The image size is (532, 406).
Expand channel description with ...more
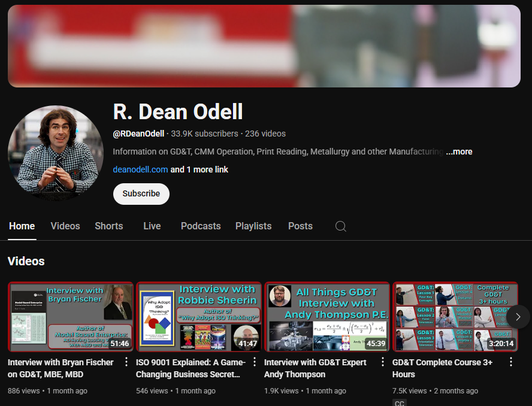[x=459, y=152]
